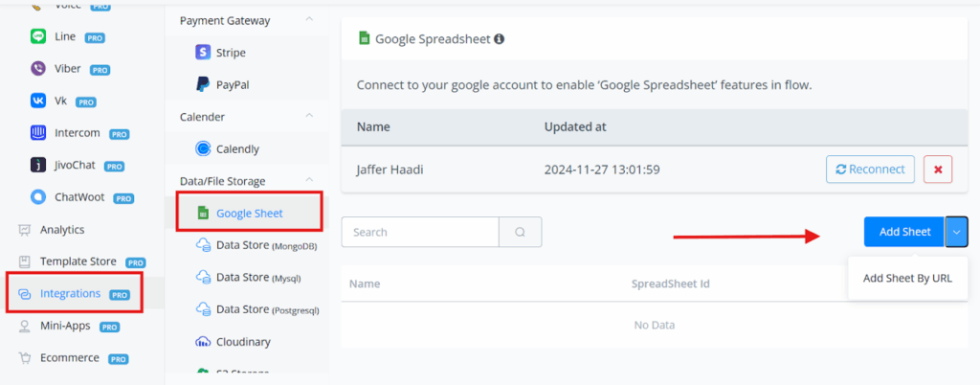
Task: Click the Cloudinary integration icon
Action: (x=203, y=342)
